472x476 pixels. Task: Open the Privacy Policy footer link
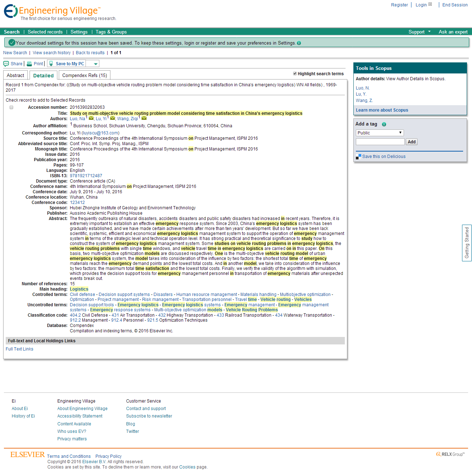(108, 456)
